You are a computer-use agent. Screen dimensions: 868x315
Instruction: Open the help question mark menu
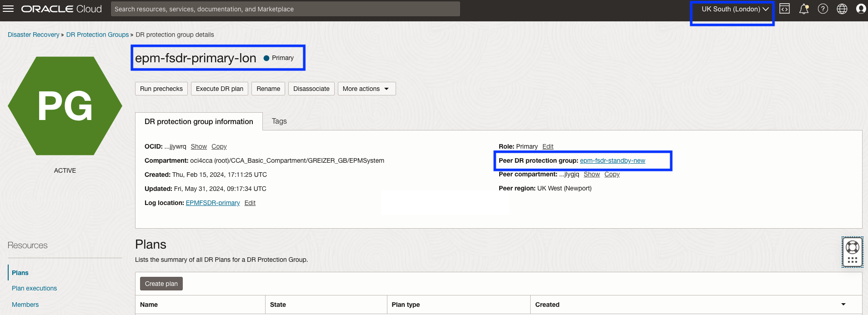tap(823, 9)
